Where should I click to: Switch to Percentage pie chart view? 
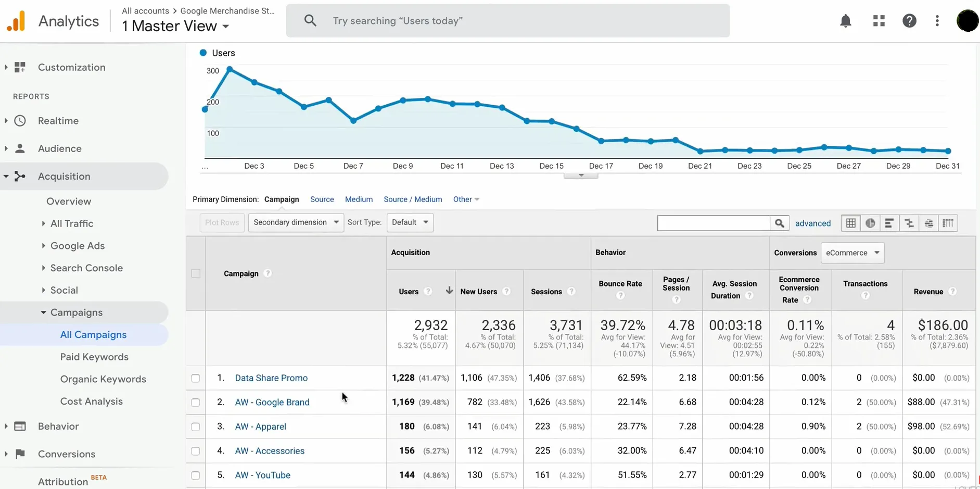[x=870, y=223]
